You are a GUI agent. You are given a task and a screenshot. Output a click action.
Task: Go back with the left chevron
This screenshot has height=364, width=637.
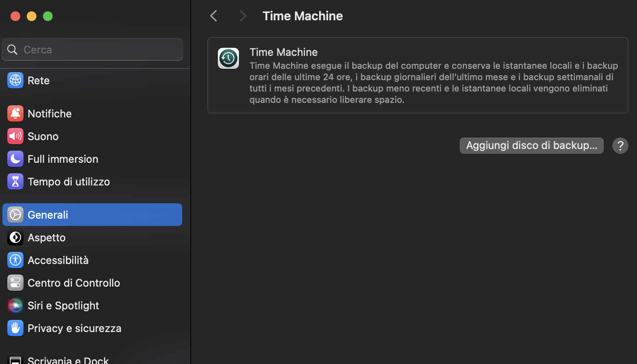pyautogui.click(x=214, y=16)
